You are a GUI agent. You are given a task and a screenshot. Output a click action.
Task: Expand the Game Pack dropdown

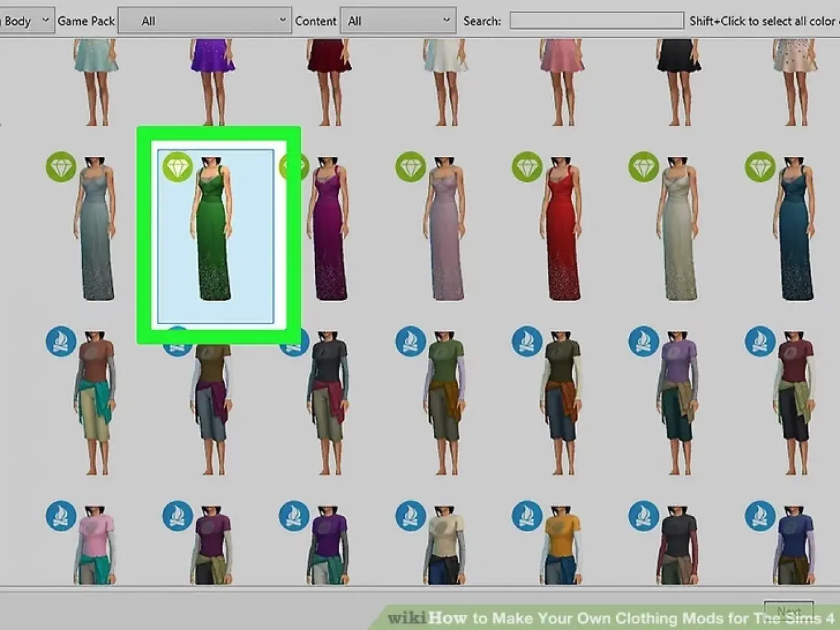pos(205,21)
